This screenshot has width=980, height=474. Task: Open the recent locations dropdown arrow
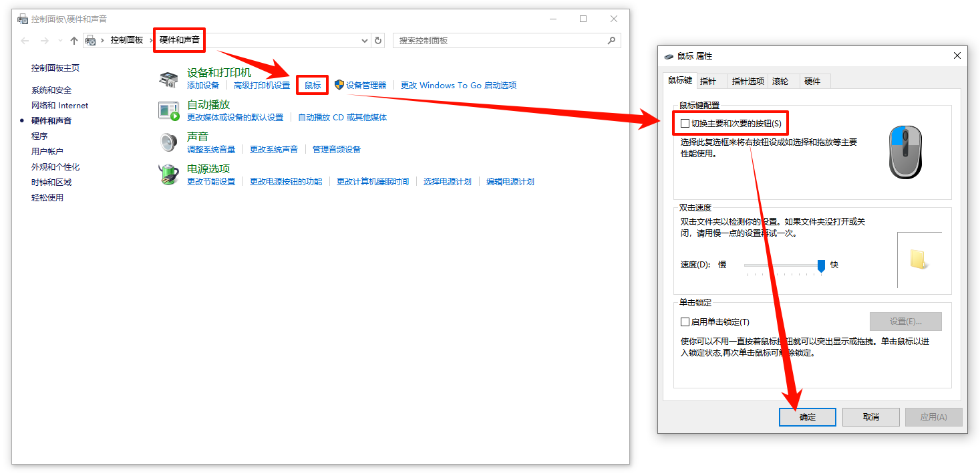[x=61, y=41]
